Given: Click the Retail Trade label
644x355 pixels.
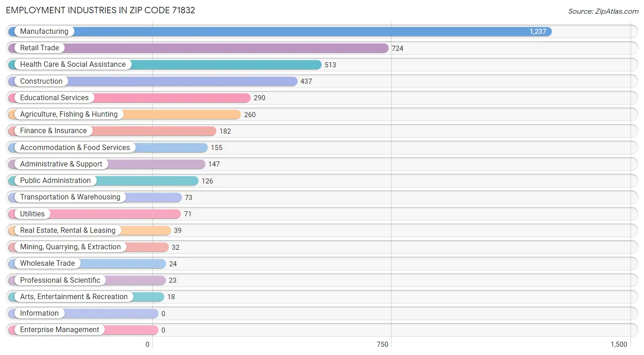Looking at the screenshot, I should 39,48.
